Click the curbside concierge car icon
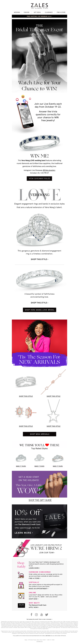This screenshot has width=79, height=644. pyautogui.click(x=21, y=575)
